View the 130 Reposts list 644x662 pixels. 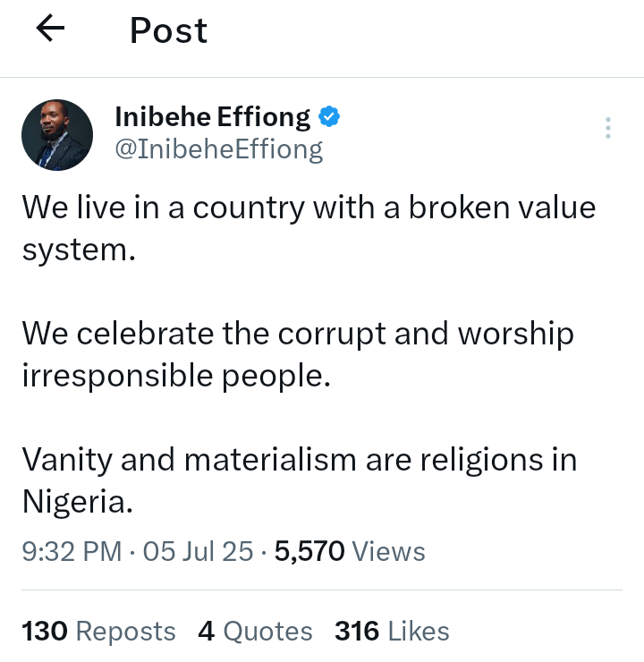click(98, 631)
